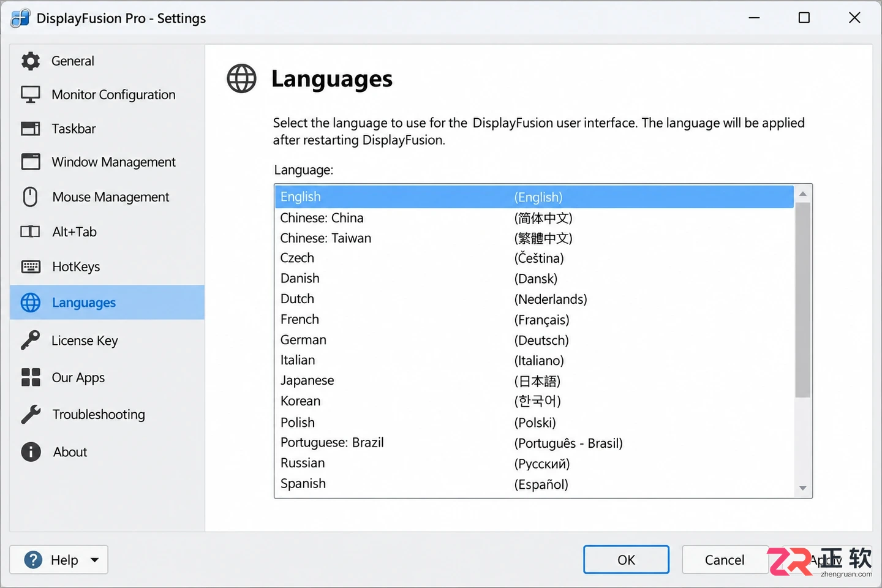Open the General settings page

(x=107, y=61)
